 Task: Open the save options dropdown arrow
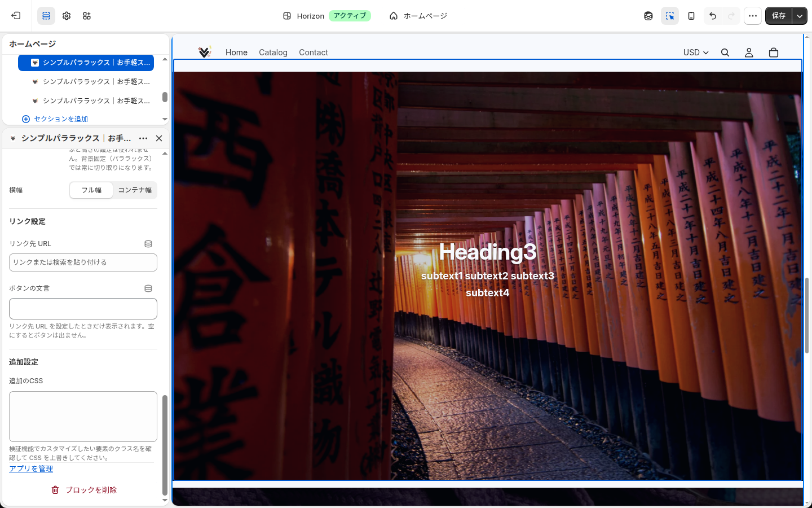click(x=800, y=16)
